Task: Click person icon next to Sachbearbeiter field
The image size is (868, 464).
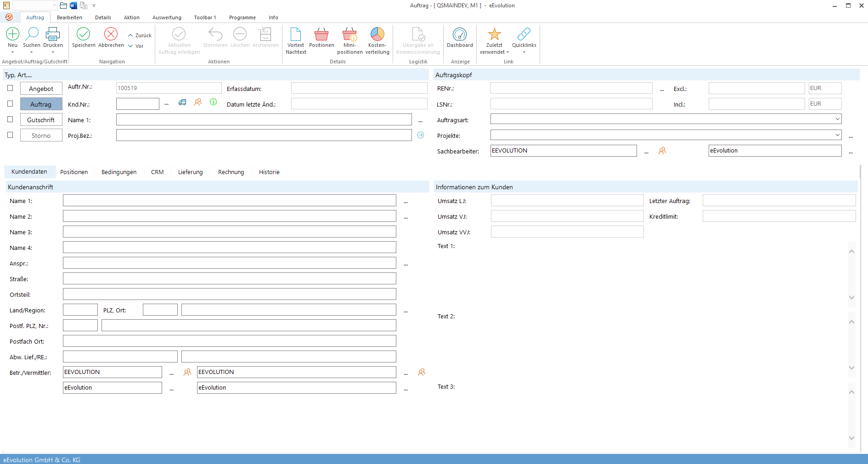Action: (662, 151)
